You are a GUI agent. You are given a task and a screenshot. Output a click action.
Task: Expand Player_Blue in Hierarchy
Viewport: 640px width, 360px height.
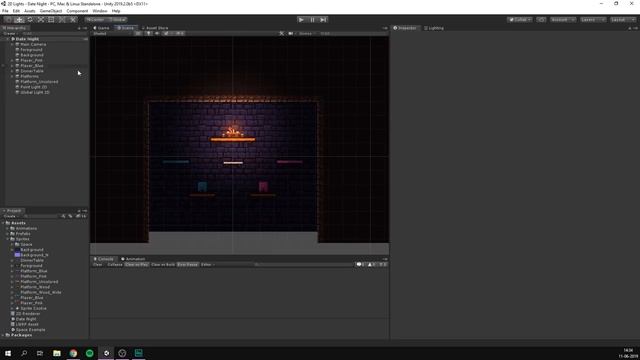12,66
